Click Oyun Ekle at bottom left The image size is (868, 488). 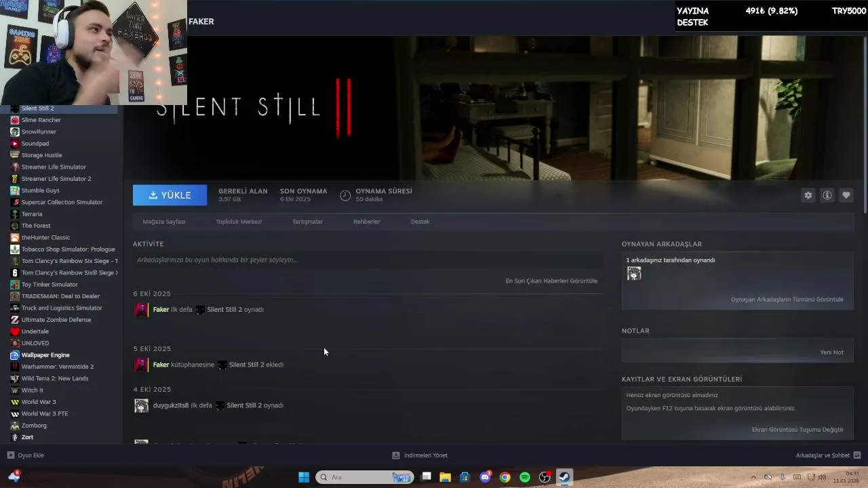[x=26, y=455]
